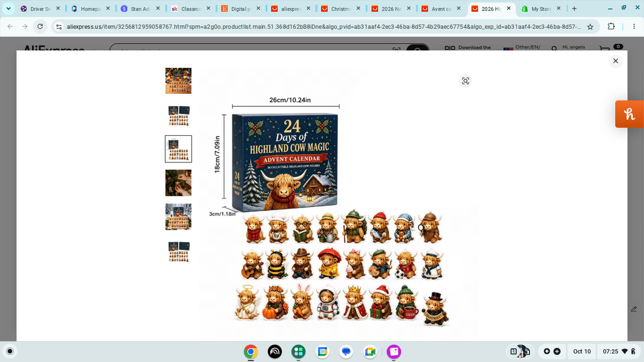Select the currently highlighted dimensions thumbnail
This screenshot has height=362, width=644.
(x=178, y=149)
